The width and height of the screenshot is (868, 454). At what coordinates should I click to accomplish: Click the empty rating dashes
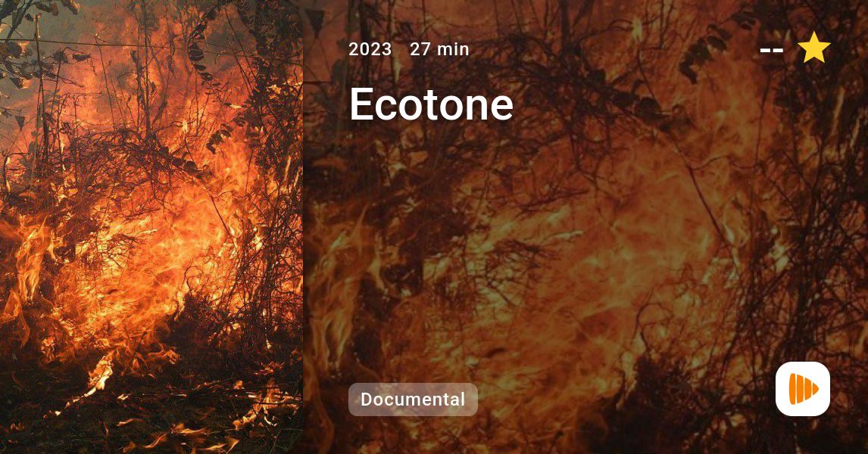(772, 51)
